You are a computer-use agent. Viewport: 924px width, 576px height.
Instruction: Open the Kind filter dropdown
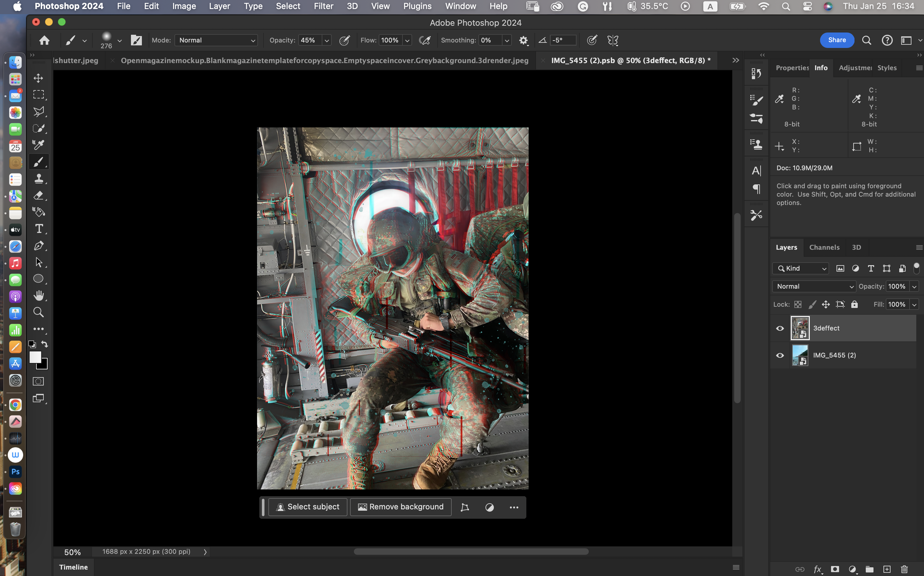(800, 269)
